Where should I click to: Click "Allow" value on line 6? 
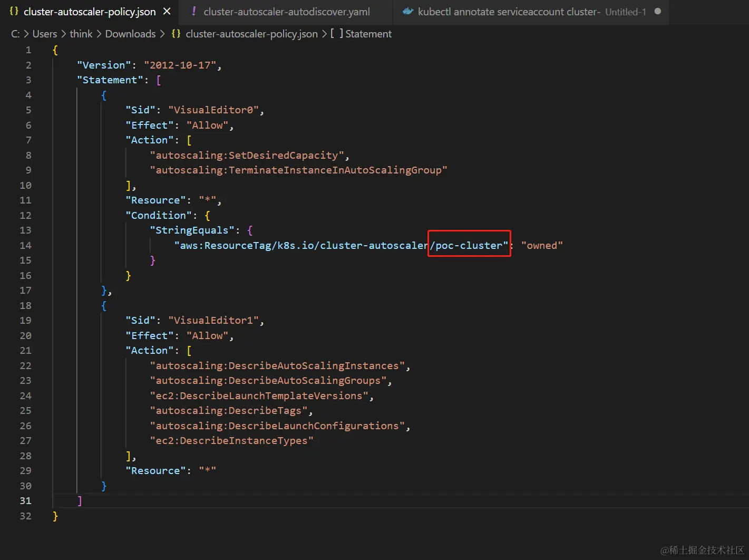[207, 125]
